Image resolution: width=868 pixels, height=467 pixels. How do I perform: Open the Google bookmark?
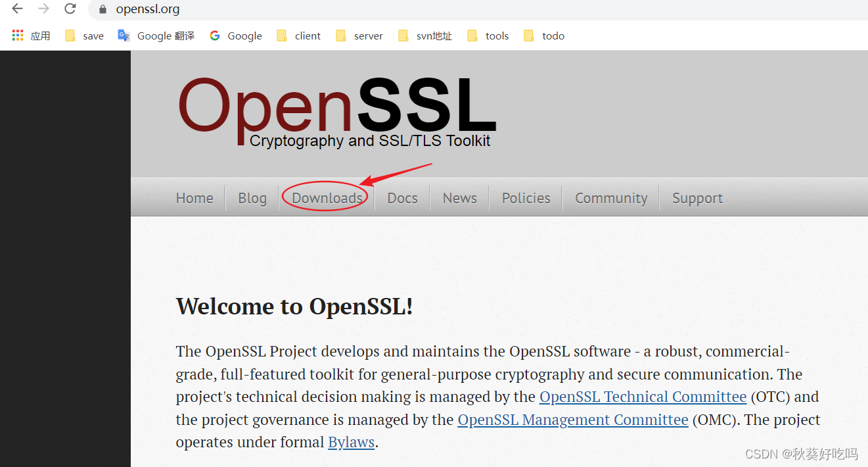(x=235, y=36)
